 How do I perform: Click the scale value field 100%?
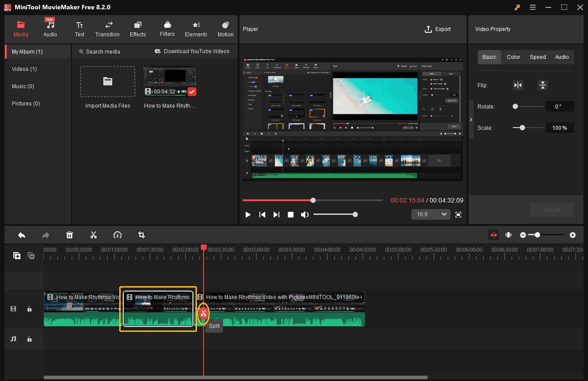click(560, 128)
